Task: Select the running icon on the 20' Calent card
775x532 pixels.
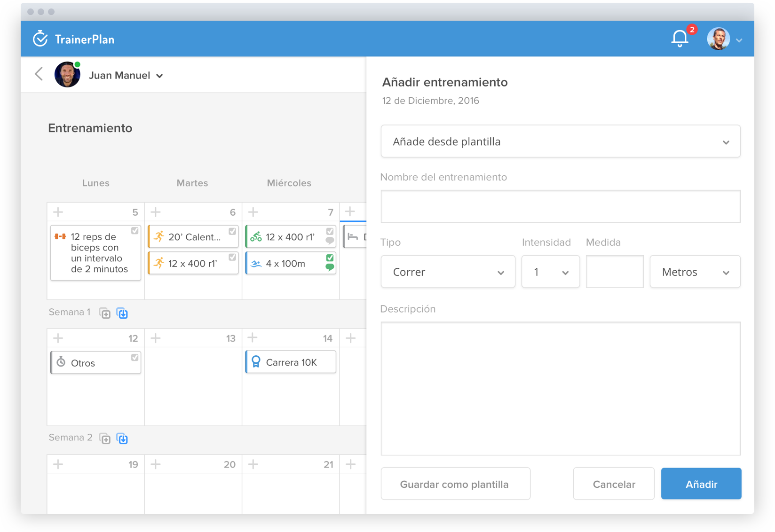Action: [x=159, y=237]
